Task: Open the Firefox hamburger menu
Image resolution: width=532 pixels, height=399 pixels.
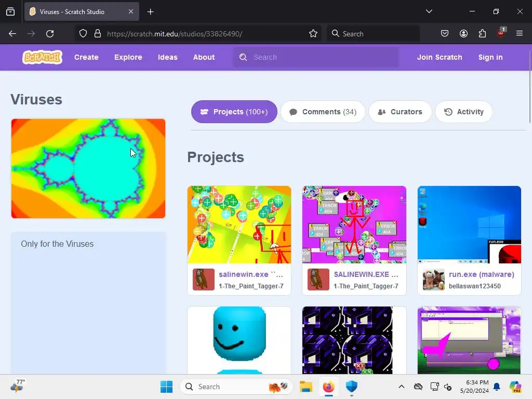Action: (x=520, y=34)
